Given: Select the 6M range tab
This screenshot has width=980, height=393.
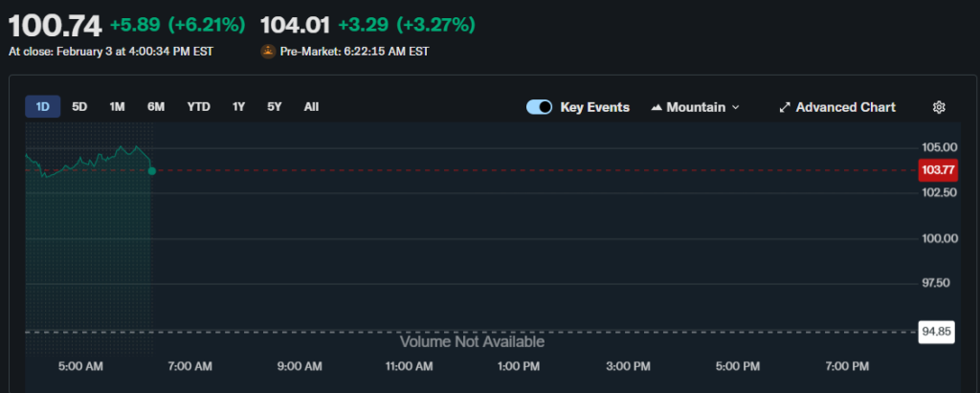Looking at the screenshot, I should 156,107.
